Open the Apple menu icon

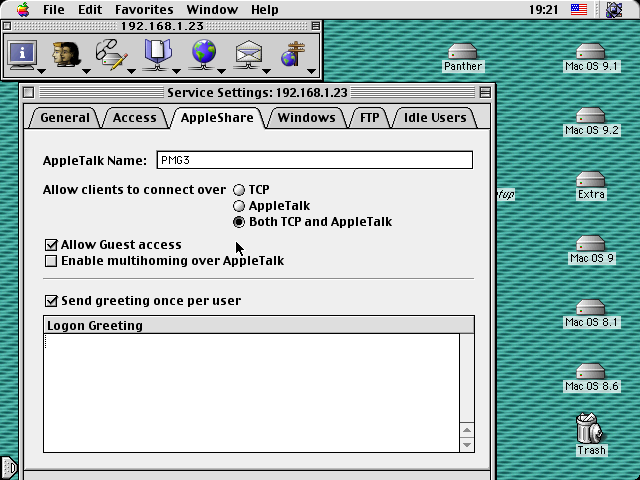pos(23,9)
